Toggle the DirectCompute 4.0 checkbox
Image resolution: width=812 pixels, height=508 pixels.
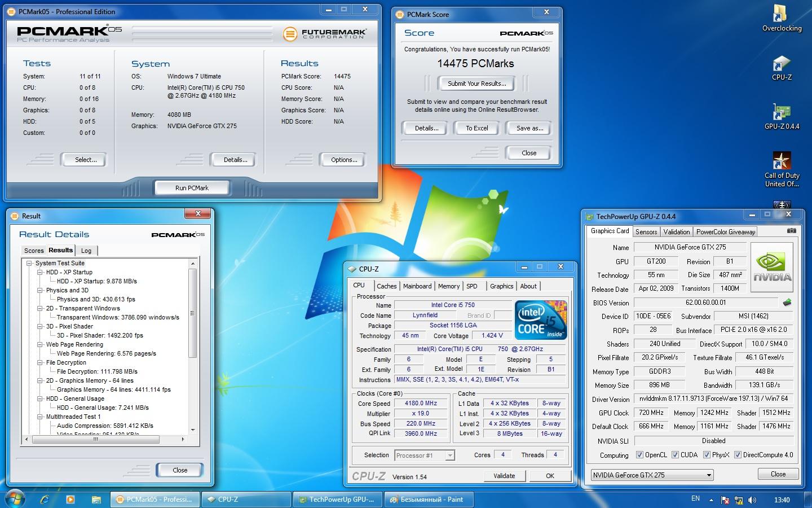pyautogui.click(x=738, y=455)
